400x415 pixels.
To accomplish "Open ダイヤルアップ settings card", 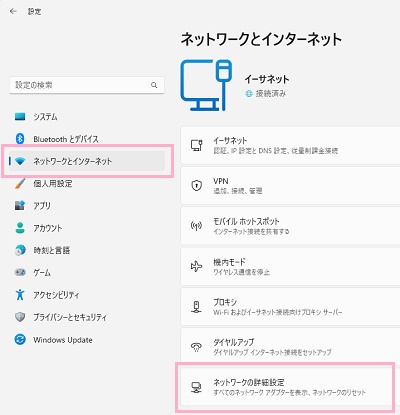I will pyautogui.click(x=290, y=347).
